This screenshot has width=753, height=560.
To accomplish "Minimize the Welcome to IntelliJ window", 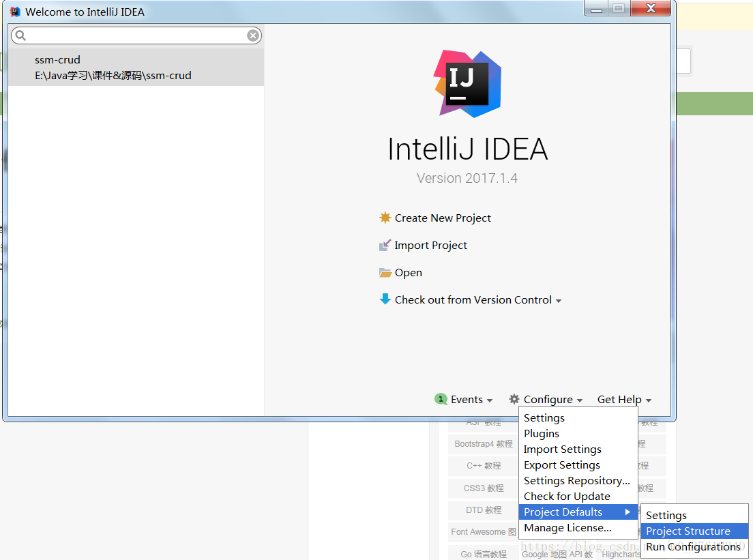I will (x=596, y=9).
